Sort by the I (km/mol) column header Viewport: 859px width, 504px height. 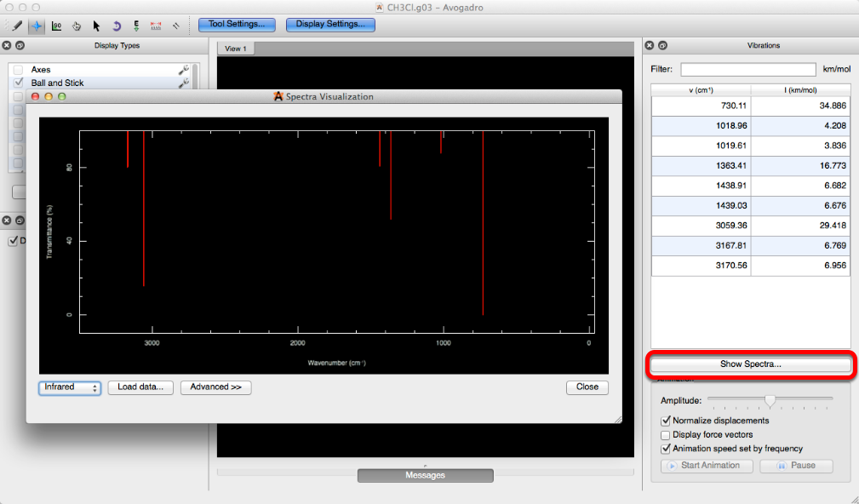click(x=800, y=90)
